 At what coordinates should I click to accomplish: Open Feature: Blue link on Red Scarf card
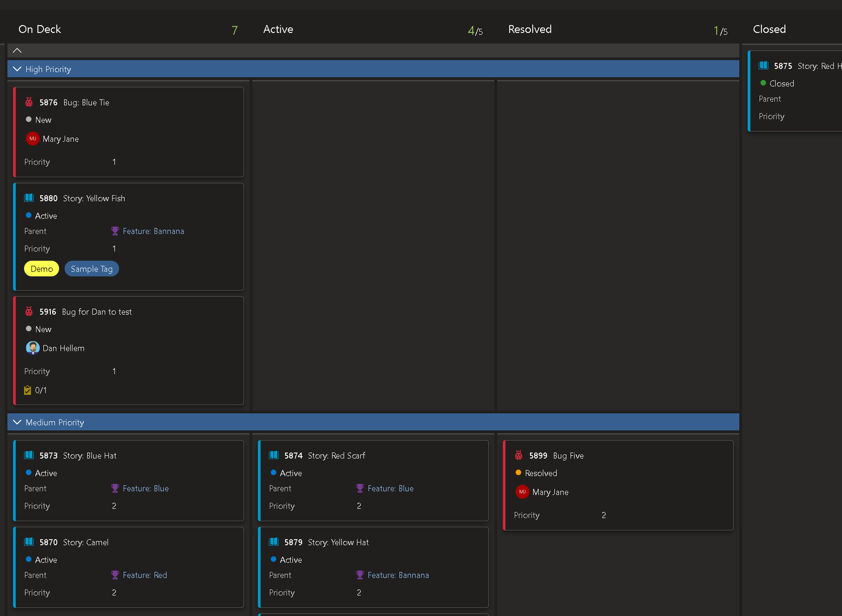[391, 488]
